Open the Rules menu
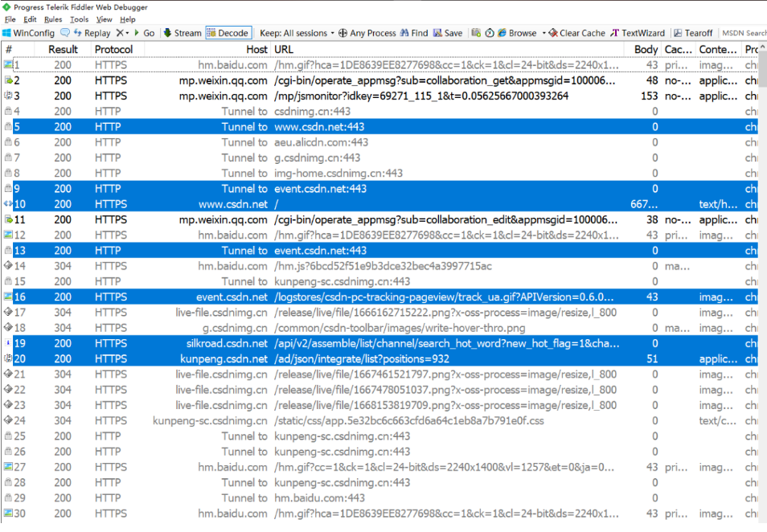Viewport: 767px width, 532px height. tap(53, 19)
